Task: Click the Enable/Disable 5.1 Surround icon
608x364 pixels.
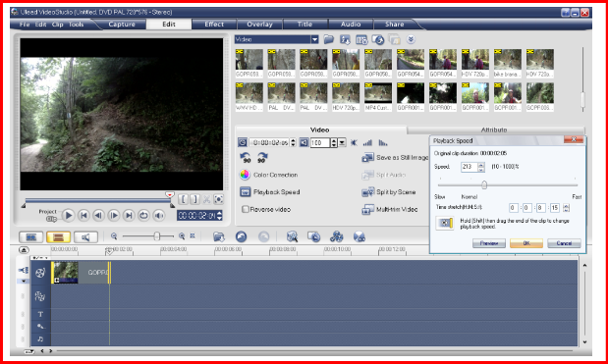Action: (x=359, y=236)
